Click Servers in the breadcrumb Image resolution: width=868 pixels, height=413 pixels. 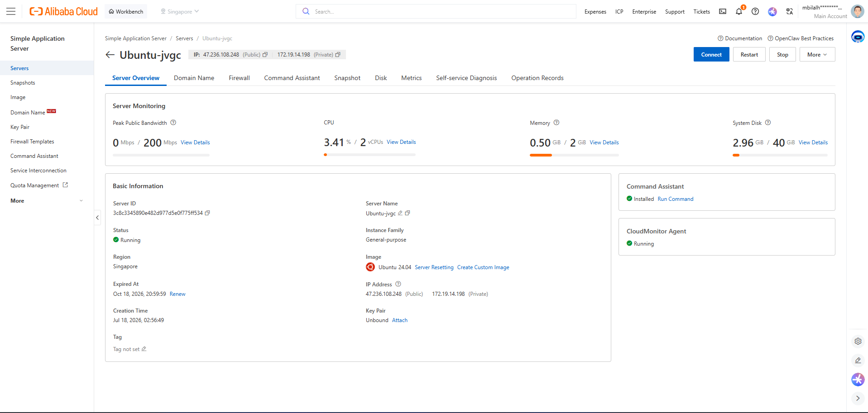[x=184, y=38]
